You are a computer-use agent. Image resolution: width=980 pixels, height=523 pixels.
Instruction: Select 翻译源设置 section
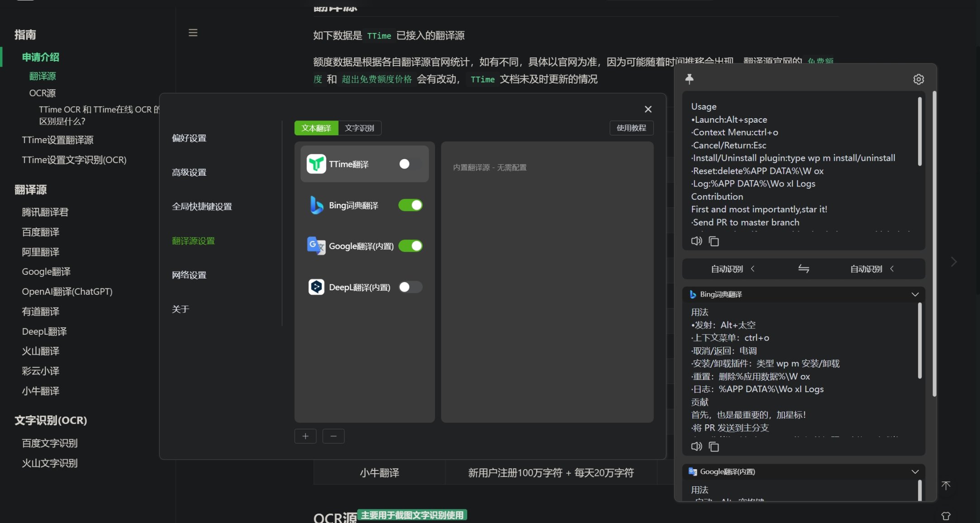(x=193, y=241)
